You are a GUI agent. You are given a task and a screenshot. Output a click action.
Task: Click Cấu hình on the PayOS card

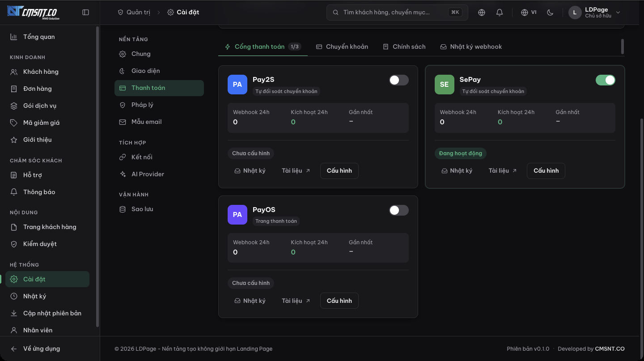339,301
